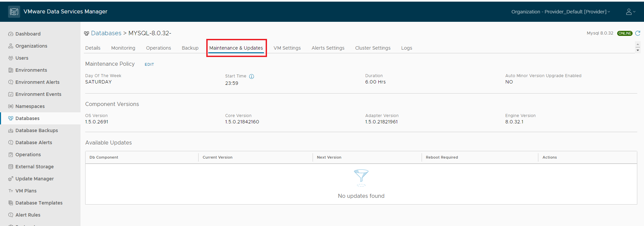Open the Cluster Settings tab
The width and height of the screenshot is (644, 226).
pos(373,48)
